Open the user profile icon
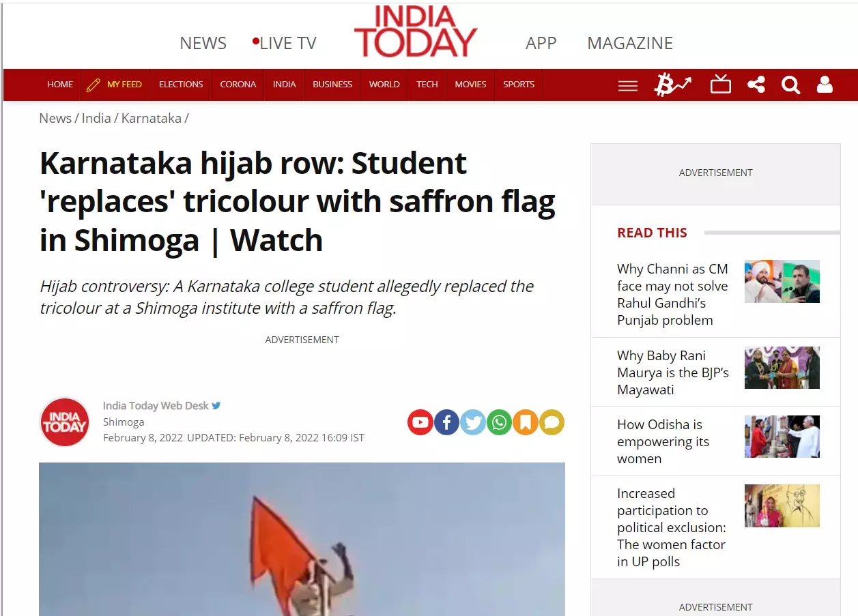 (x=825, y=85)
